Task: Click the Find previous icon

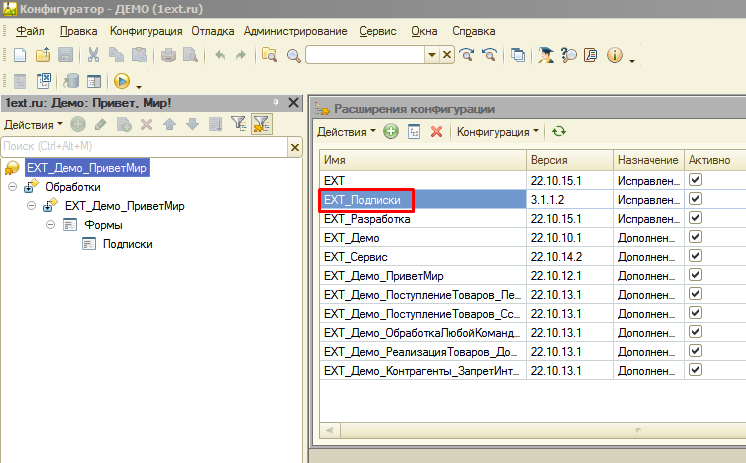Action: [x=489, y=55]
